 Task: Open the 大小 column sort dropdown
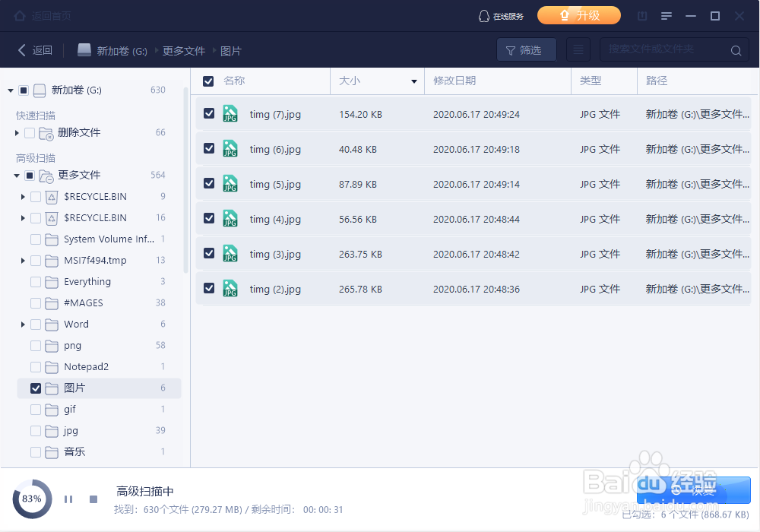coord(413,81)
